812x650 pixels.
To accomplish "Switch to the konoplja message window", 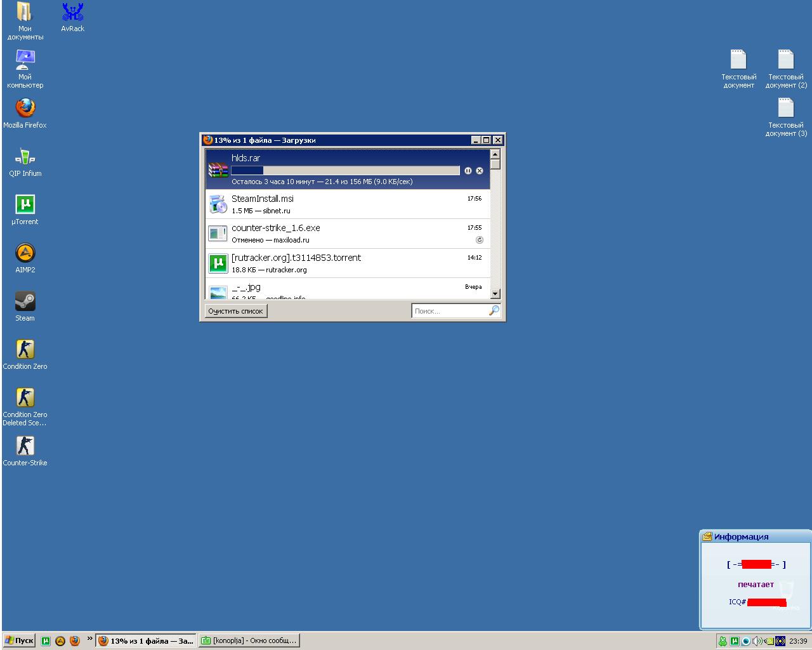I will [x=249, y=640].
